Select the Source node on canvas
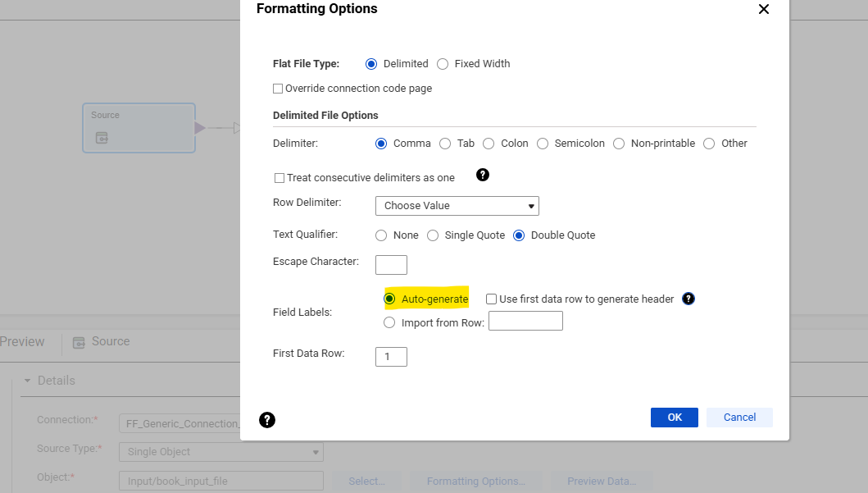 [x=139, y=128]
